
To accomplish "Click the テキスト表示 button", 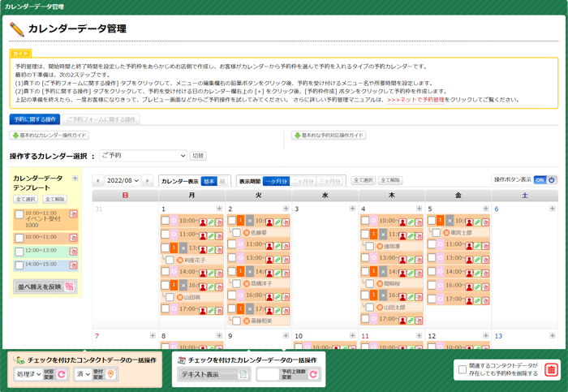I will coord(213,374).
